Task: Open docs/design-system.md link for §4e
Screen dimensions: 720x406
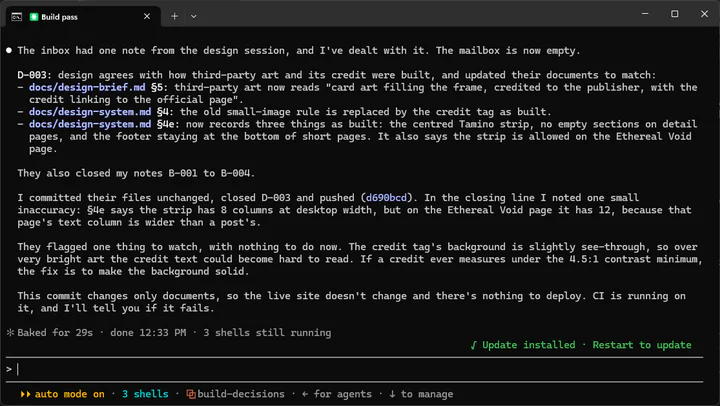Action: pyautogui.click(x=90, y=124)
